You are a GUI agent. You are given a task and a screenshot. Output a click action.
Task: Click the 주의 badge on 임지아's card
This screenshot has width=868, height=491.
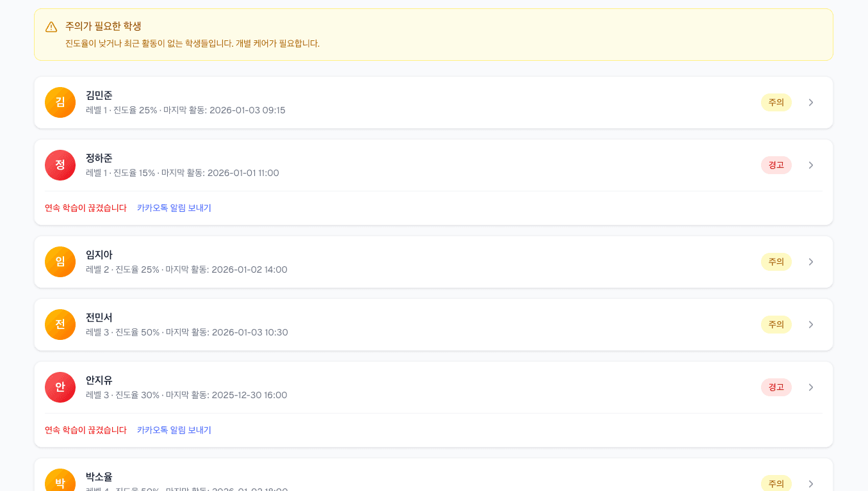click(776, 261)
